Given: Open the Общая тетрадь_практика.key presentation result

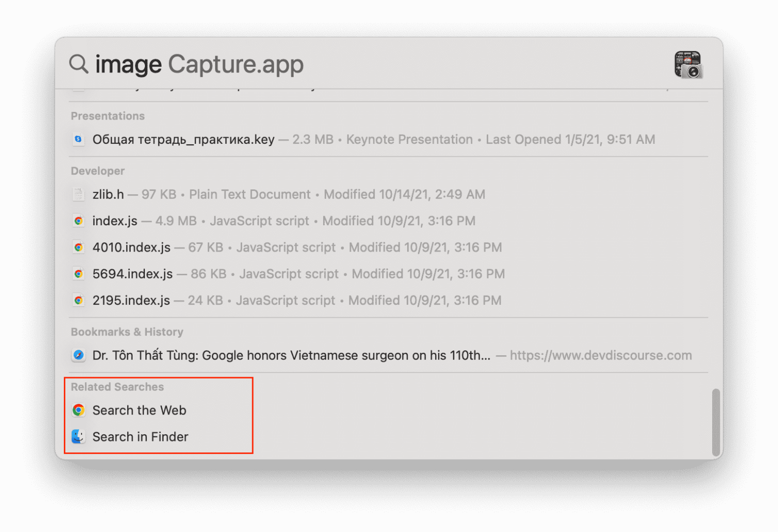Looking at the screenshot, I should point(183,139).
